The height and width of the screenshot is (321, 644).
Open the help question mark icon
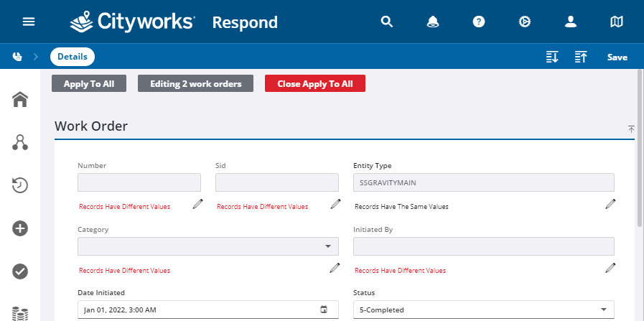coord(479,22)
